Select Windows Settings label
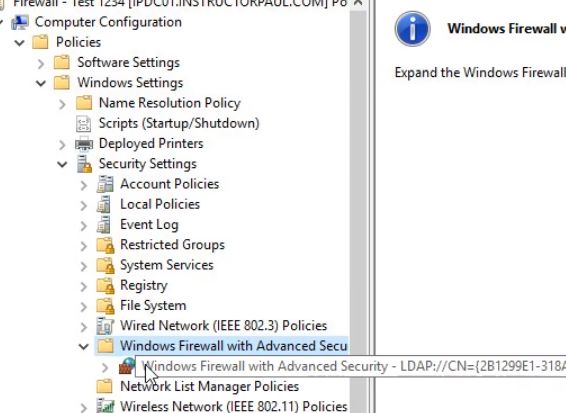This screenshot has width=566, height=413. click(130, 83)
